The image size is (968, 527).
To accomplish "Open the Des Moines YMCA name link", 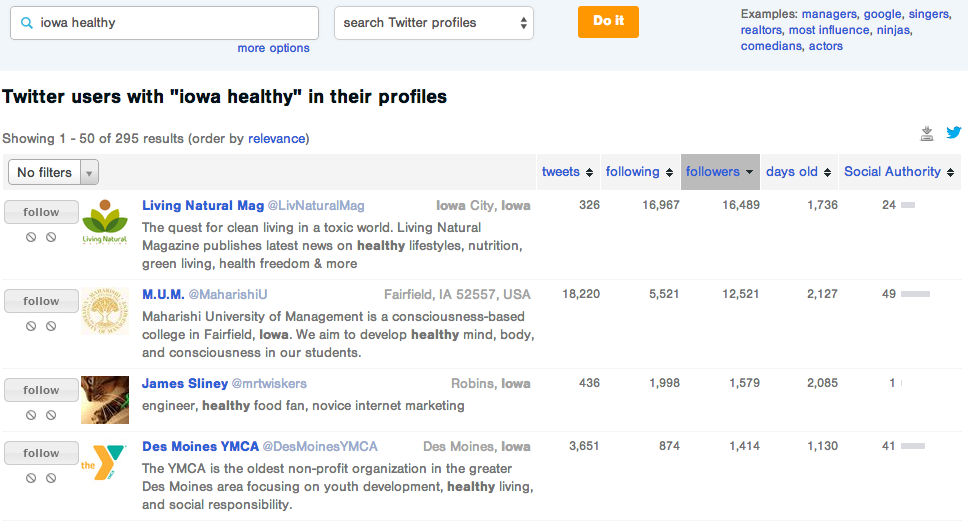I will [201, 446].
